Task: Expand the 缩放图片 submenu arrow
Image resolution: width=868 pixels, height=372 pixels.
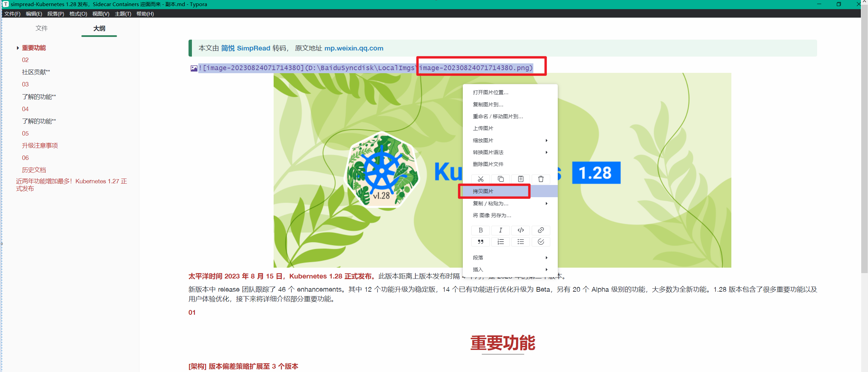Action: [x=547, y=140]
